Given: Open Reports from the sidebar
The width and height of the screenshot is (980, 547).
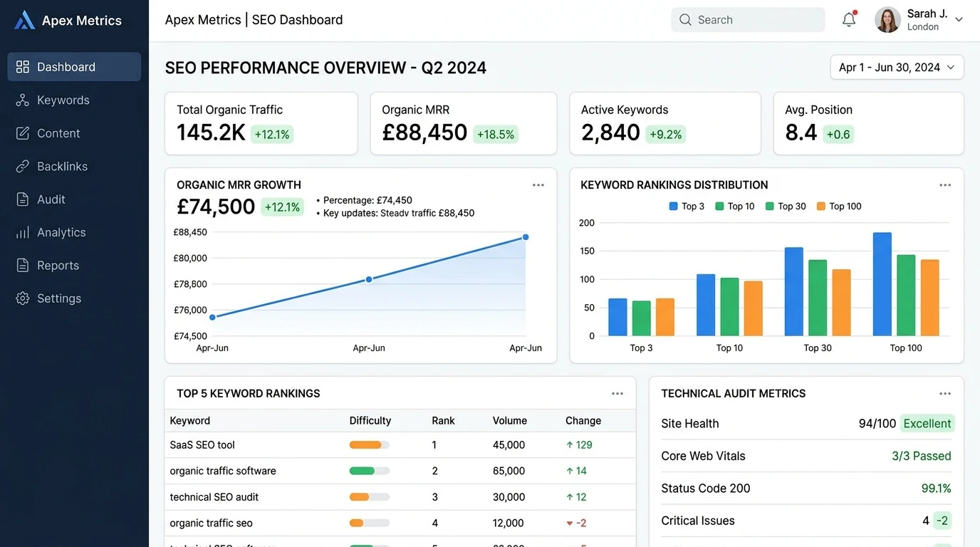Looking at the screenshot, I should point(74,266).
